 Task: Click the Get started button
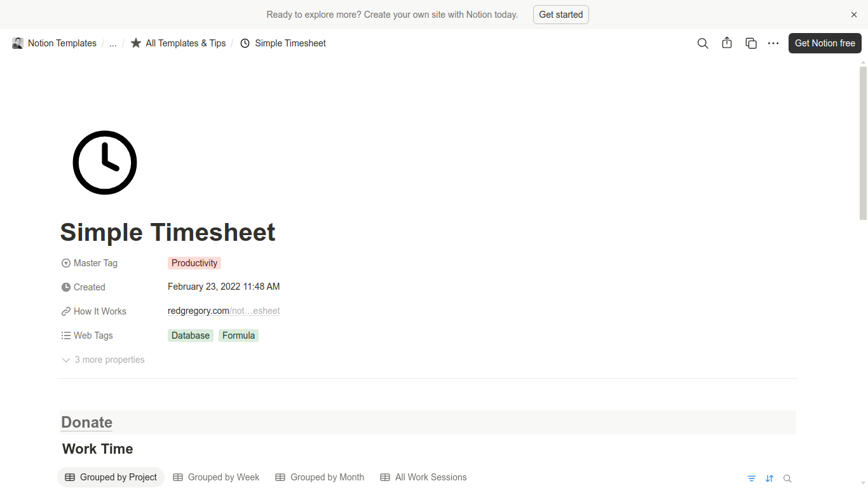561,15
